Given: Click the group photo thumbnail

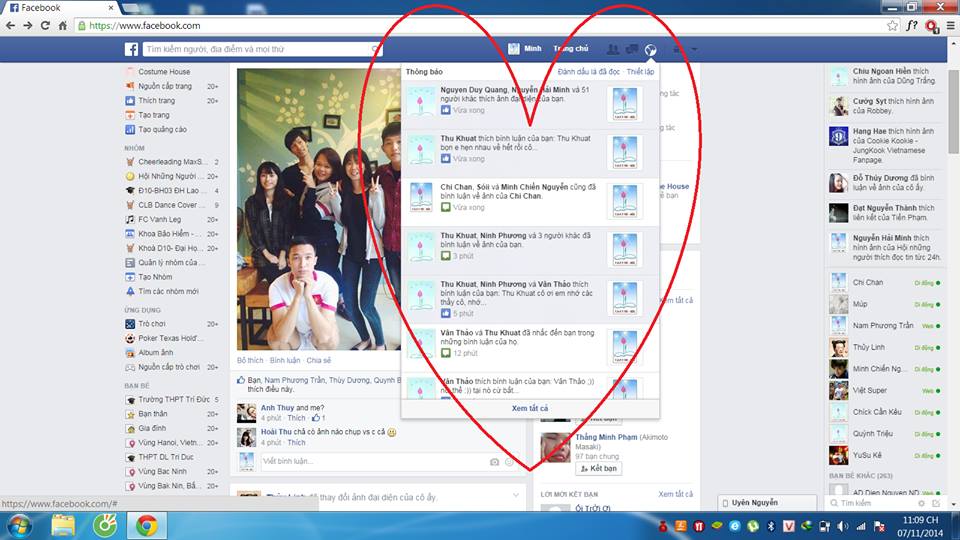Looking at the screenshot, I should [x=319, y=209].
